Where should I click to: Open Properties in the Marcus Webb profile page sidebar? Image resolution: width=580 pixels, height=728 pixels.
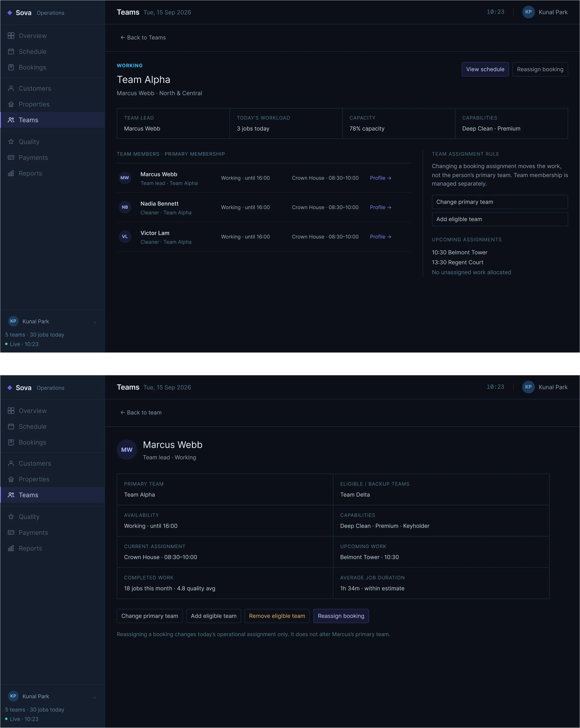52,479
